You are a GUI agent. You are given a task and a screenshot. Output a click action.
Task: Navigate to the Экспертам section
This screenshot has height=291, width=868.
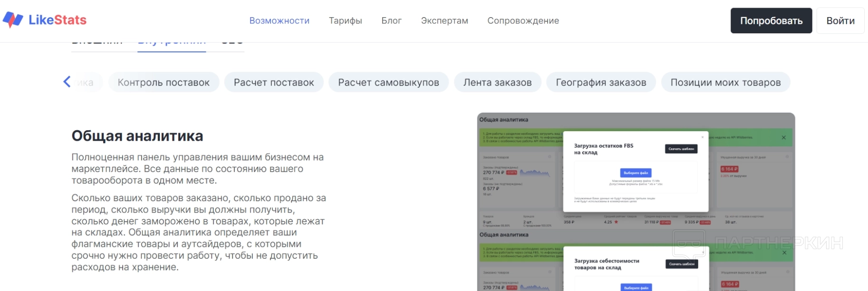(x=444, y=21)
